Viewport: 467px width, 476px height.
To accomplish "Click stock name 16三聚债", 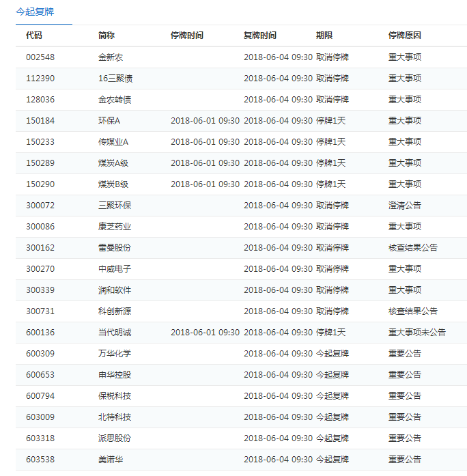I will [115, 79].
